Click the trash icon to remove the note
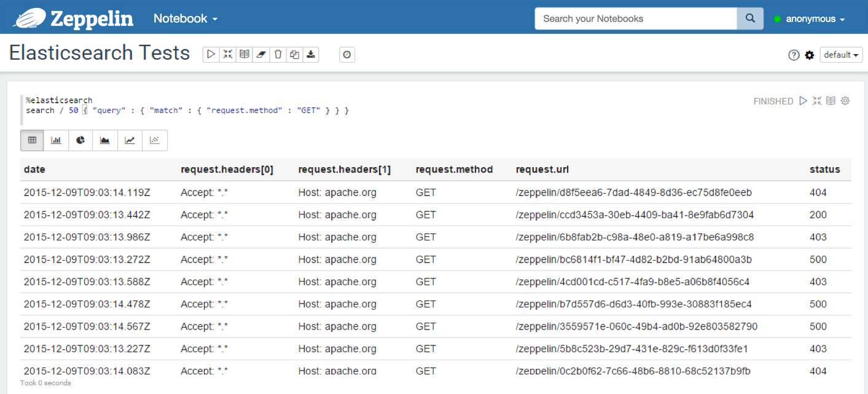868x394 pixels. point(278,55)
